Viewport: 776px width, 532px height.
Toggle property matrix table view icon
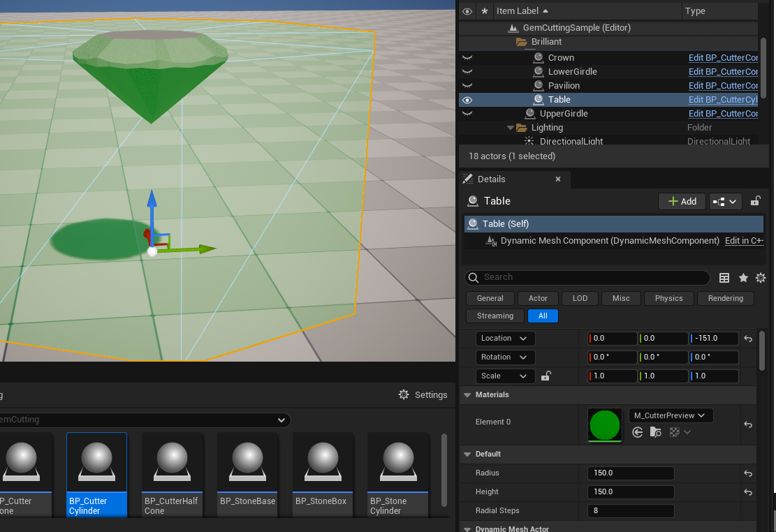[x=724, y=278]
